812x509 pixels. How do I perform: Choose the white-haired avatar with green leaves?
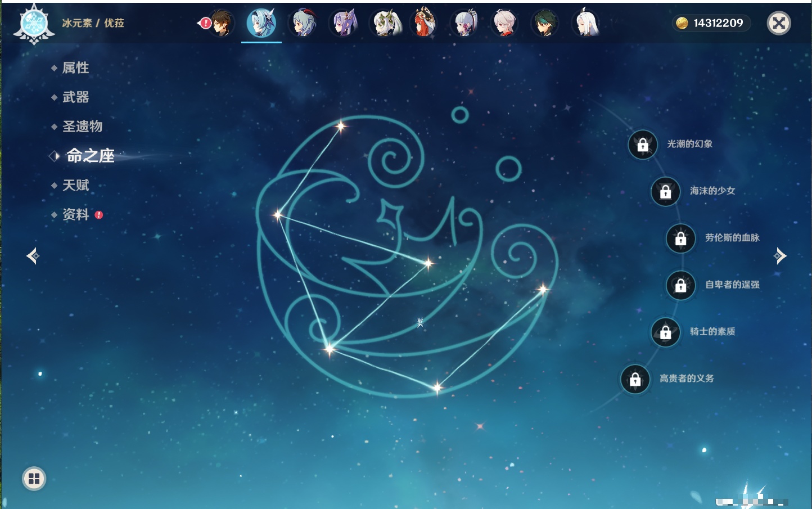pos(385,23)
